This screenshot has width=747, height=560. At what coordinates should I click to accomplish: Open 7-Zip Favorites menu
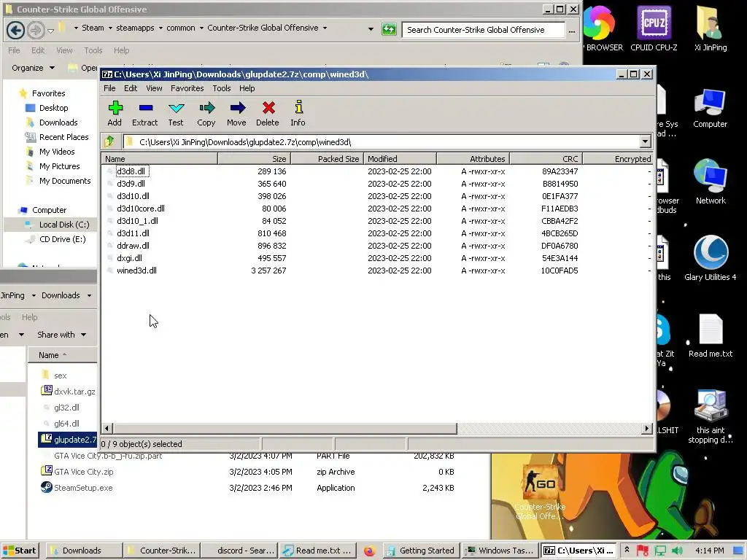(187, 88)
